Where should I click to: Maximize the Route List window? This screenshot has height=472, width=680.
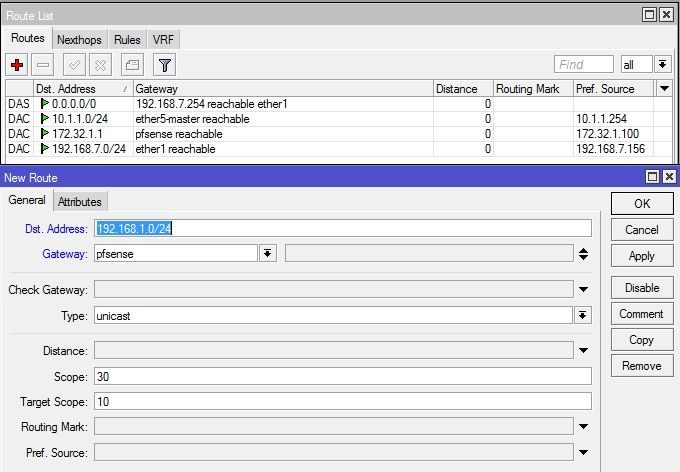point(649,15)
